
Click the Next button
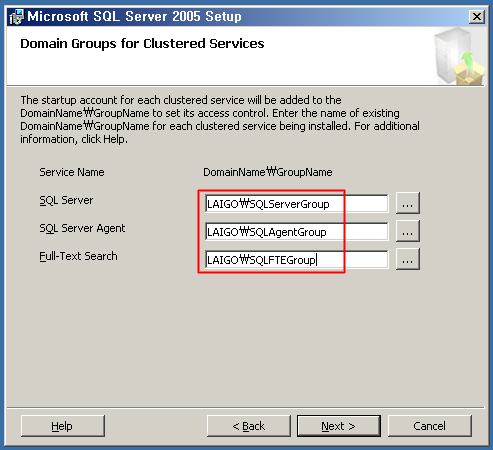(339, 426)
